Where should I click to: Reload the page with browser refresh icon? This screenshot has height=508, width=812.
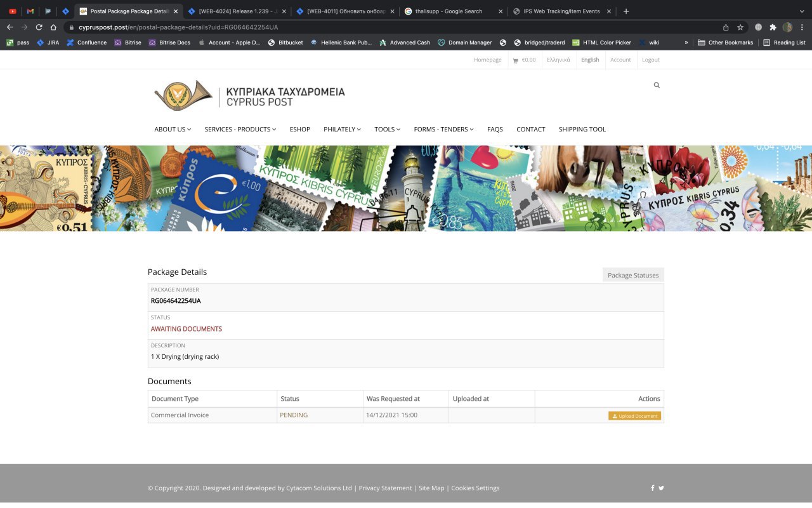point(39,27)
